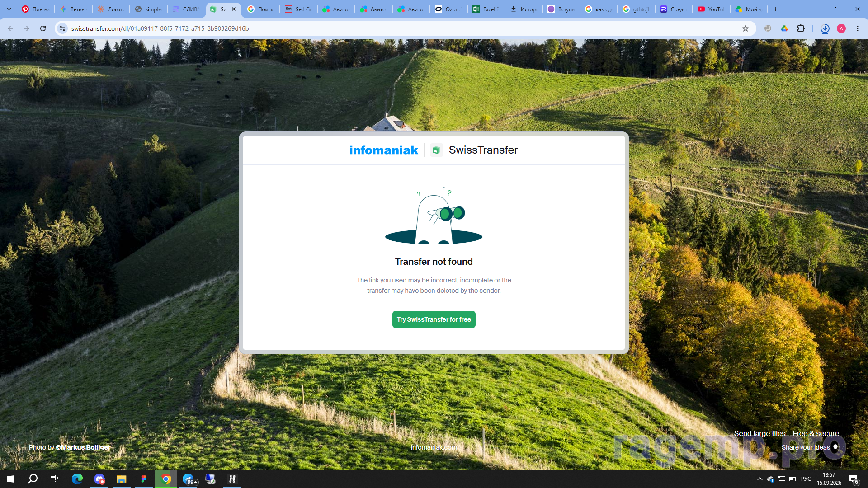The width and height of the screenshot is (868, 488).
Task: Open File Explorer from the taskbar
Action: pyautogui.click(x=122, y=479)
